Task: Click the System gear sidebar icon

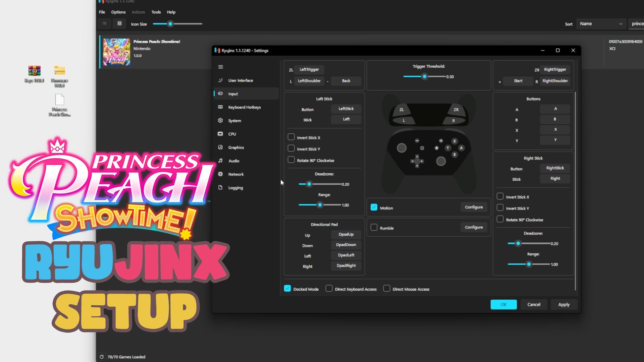Action: click(x=220, y=121)
